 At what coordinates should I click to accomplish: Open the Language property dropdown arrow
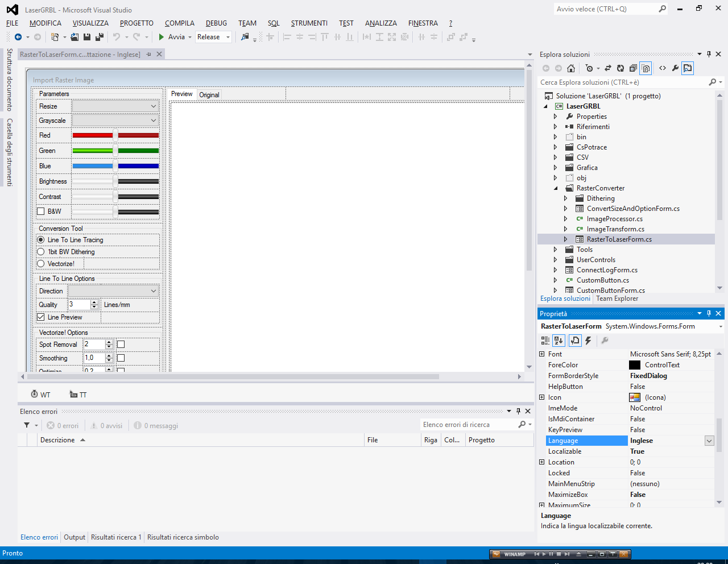coord(709,441)
